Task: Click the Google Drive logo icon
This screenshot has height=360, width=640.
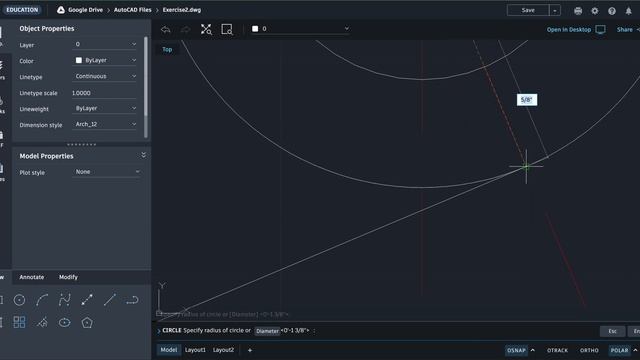Action: pyautogui.click(x=61, y=10)
